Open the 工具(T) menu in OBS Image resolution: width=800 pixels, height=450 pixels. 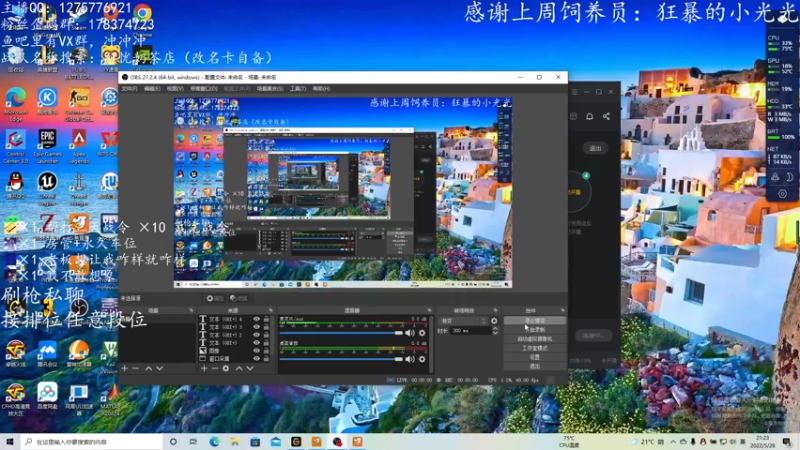click(x=298, y=89)
